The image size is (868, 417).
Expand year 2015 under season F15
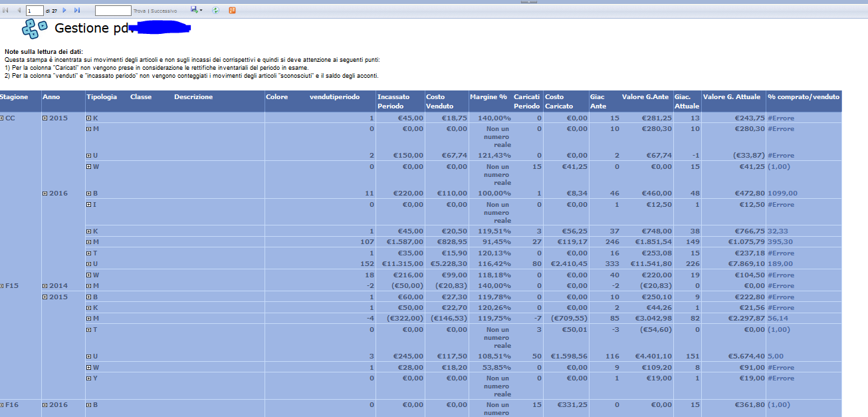[x=45, y=297]
